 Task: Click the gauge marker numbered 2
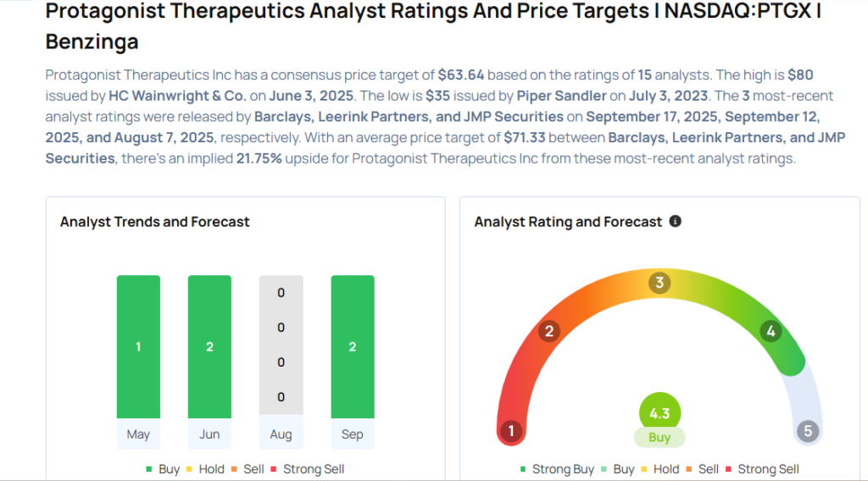click(548, 331)
